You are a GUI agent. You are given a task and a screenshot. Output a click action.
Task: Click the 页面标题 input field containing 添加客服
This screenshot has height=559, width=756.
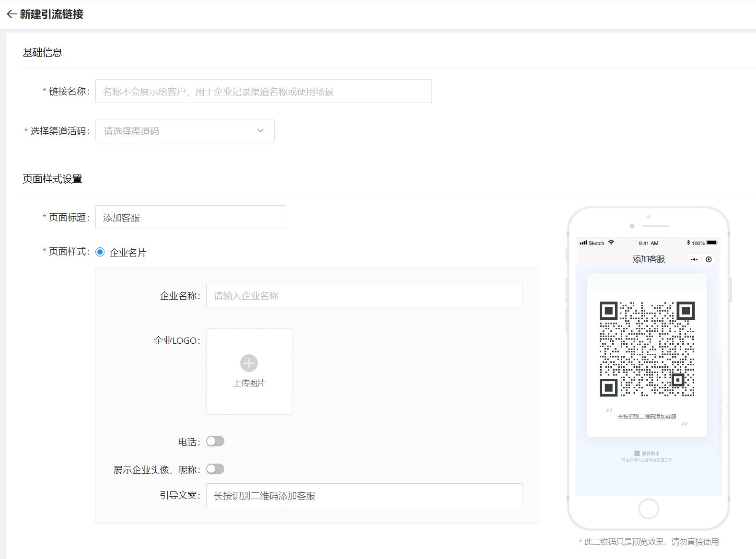tap(191, 217)
